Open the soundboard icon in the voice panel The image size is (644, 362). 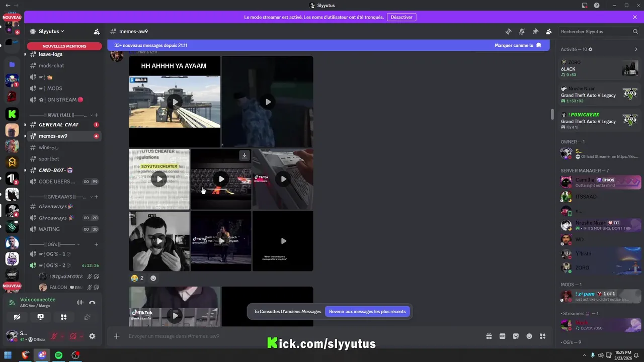pyautogui.click(x=87, y=317)
